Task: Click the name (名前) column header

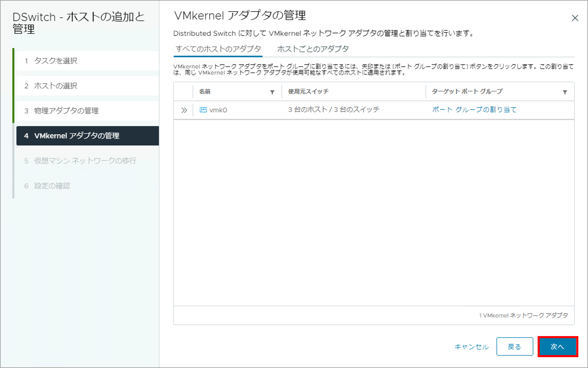Action: 205,92
